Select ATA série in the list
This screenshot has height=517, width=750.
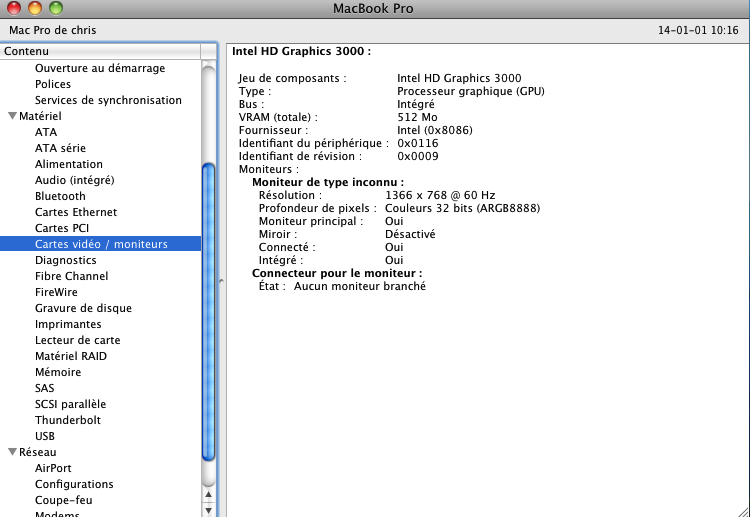click(60, 148)
